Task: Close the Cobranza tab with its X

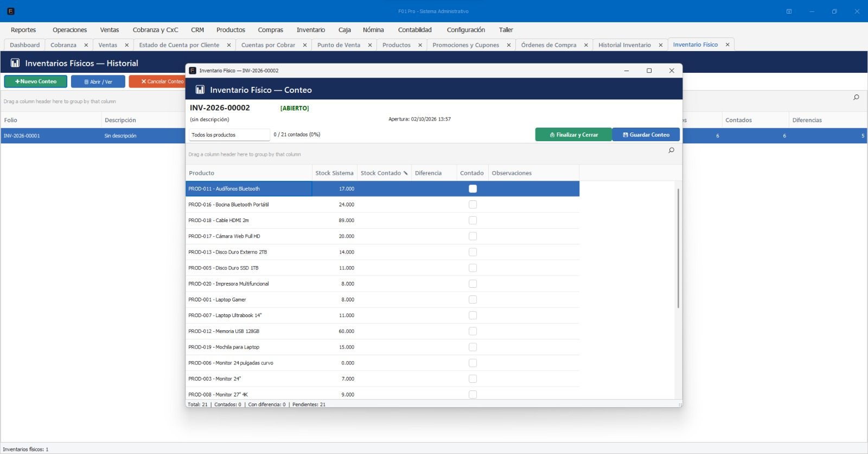Action: (x=86, y=45)
